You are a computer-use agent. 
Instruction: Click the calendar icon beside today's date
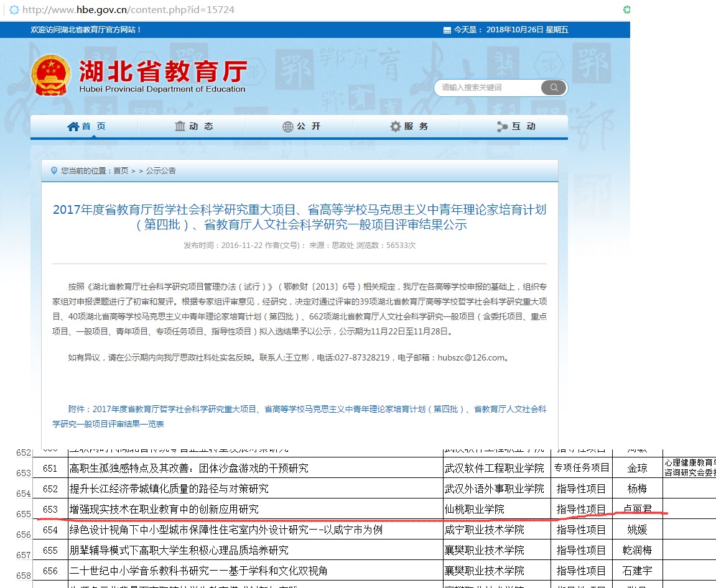pos(447,30)
